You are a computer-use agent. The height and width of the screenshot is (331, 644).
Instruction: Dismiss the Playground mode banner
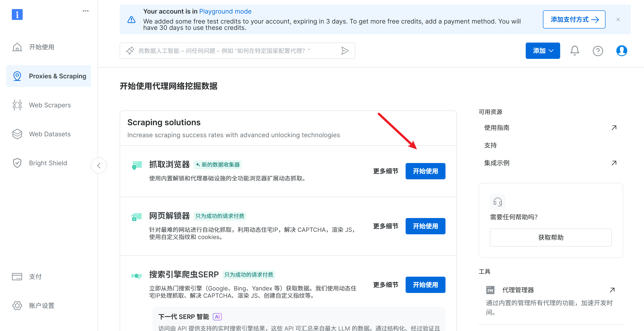point(618,19)
